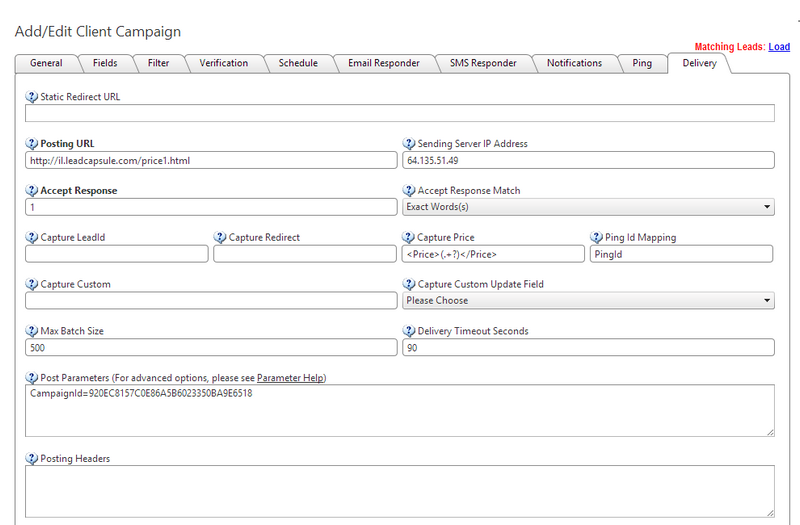Click help icon next to Posting Headers
The width and height of the screenshot is (800, 525).
click(x=32, y=459)
